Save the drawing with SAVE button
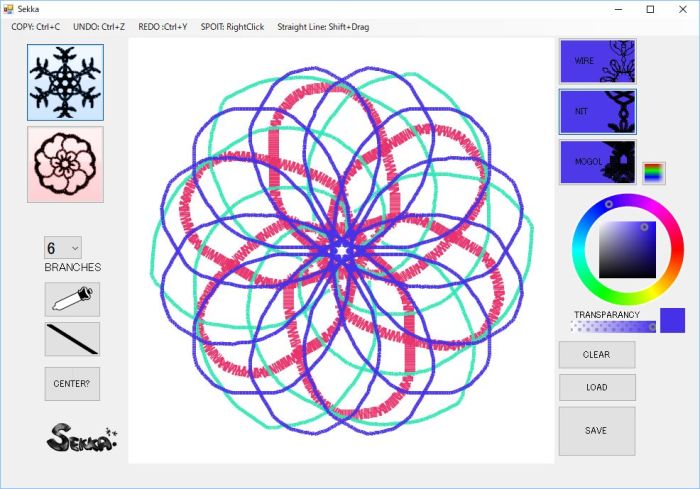The image size is (700, 489). coord(596,431)
